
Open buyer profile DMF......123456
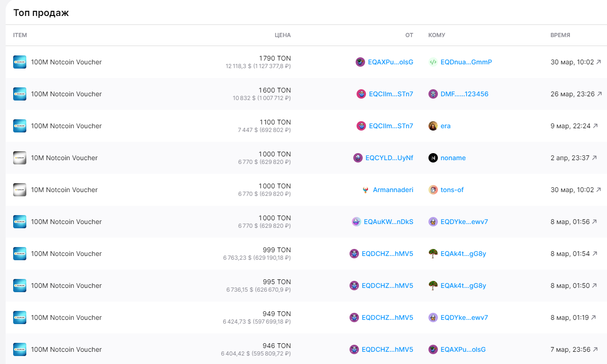click(x=464, y=94)
